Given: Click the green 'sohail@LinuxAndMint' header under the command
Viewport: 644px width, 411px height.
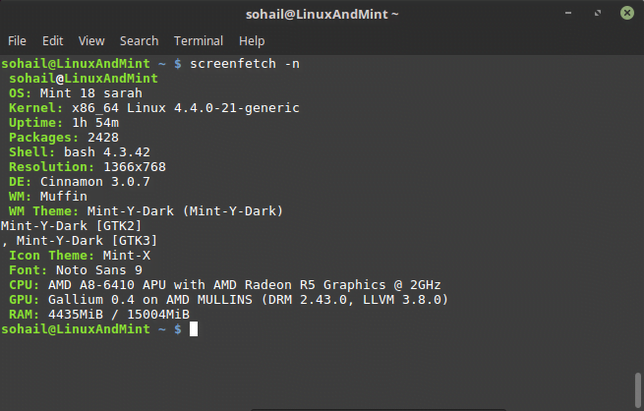Looking at the screenshot, I should pyautogui.click(x=83, y=78).
